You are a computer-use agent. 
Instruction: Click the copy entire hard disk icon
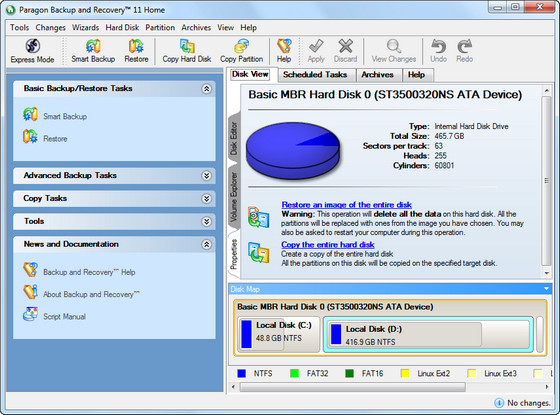[x=259, y=252]
